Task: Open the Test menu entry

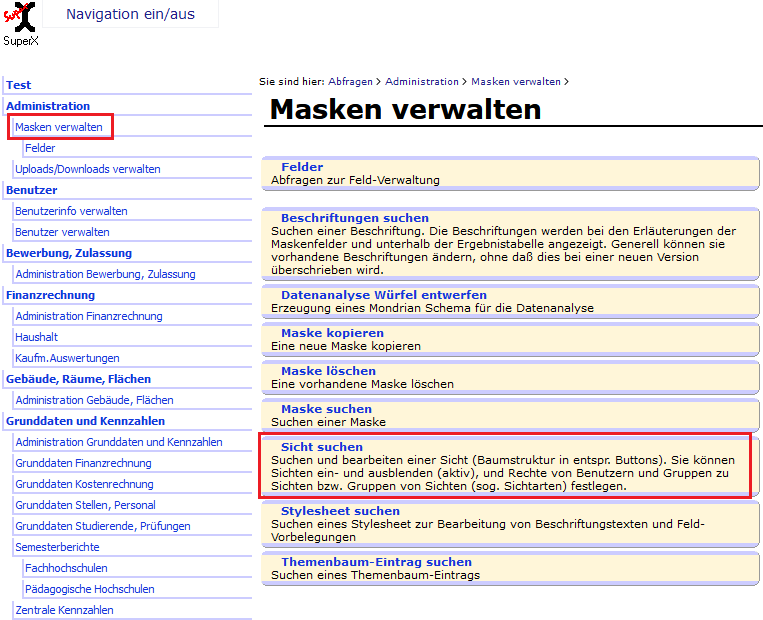Action: pyautogui.click(x=19, y=85)
